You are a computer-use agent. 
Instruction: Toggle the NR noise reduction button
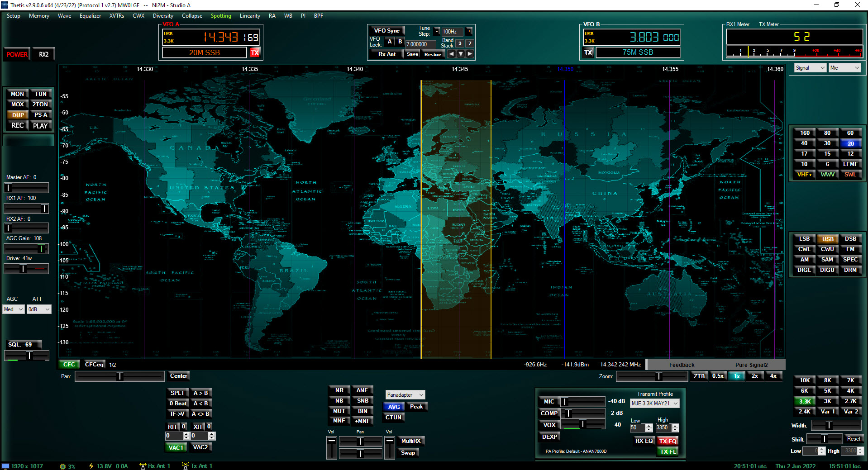339,390
